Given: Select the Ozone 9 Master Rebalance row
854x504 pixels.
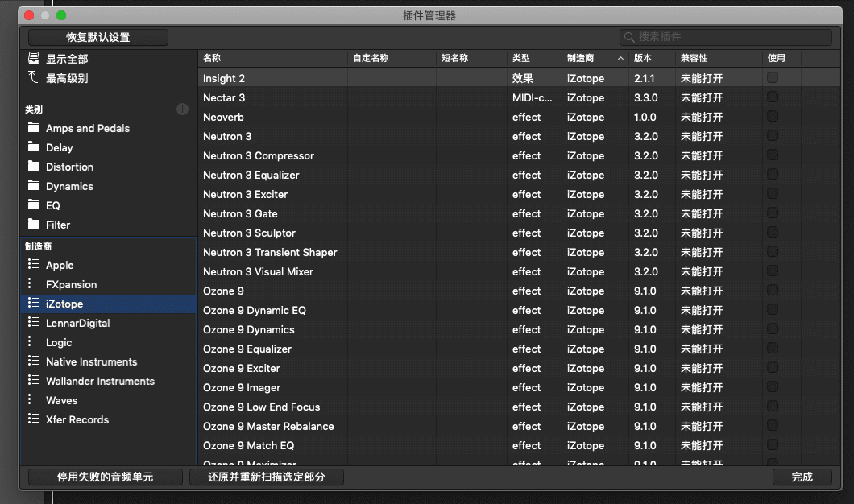Looking at the screenshot, I should [519, 426].
